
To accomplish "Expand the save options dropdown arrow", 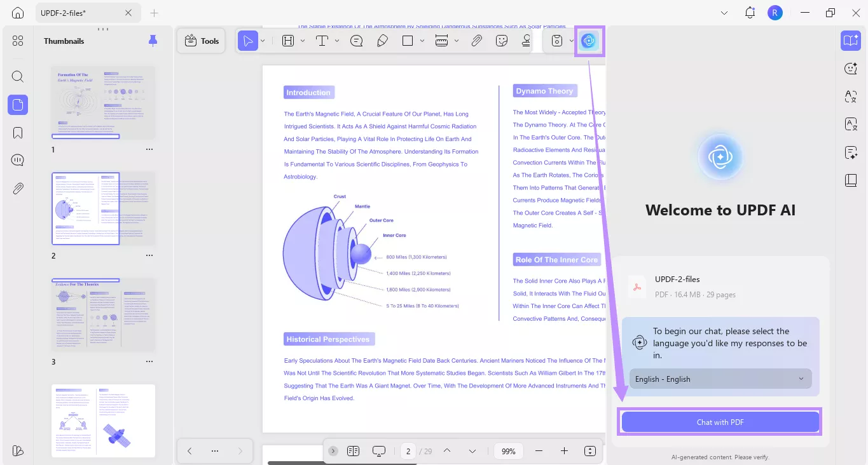I will pos(572,41).
